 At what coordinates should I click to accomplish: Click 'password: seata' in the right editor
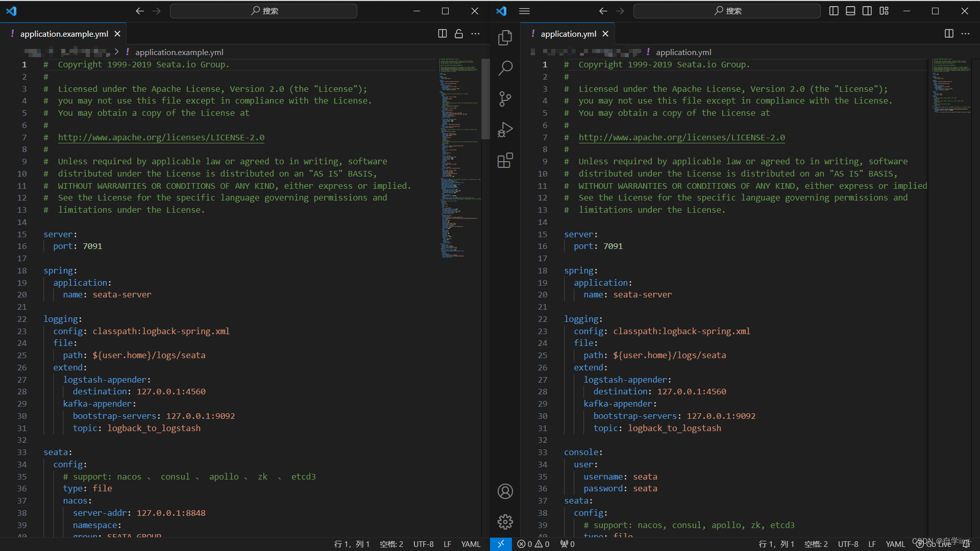pos(620,488)
